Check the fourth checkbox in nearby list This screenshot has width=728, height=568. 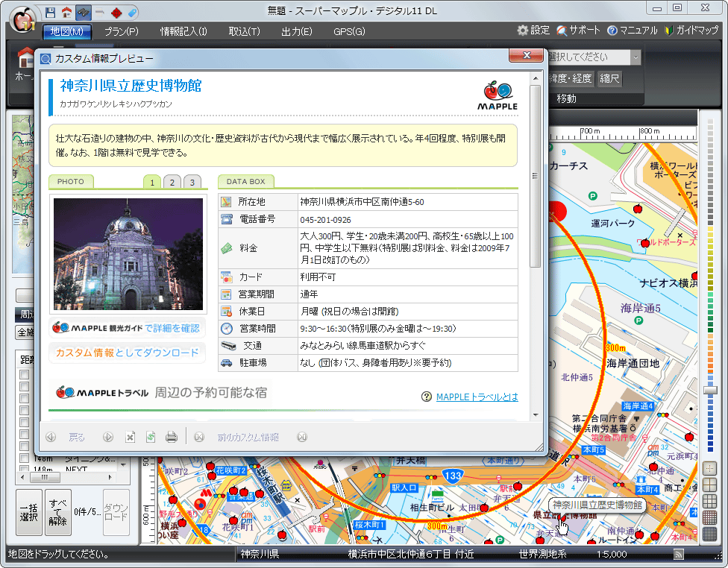click(24, 410)
